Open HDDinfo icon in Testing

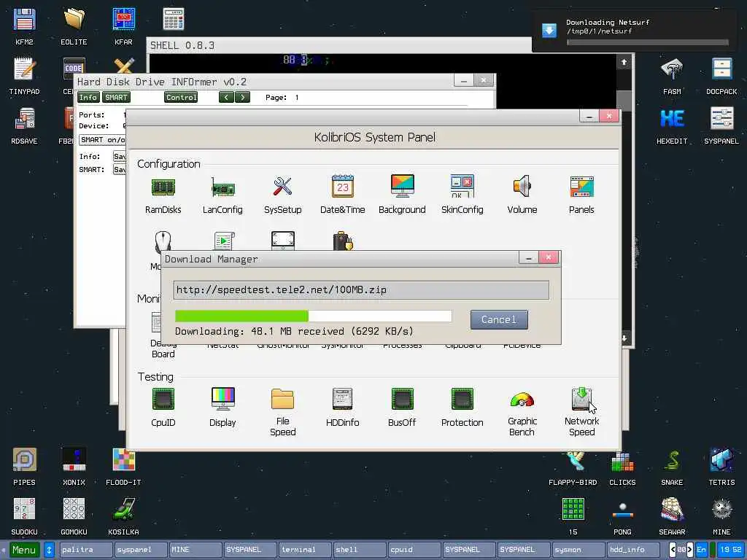point(343,399)
